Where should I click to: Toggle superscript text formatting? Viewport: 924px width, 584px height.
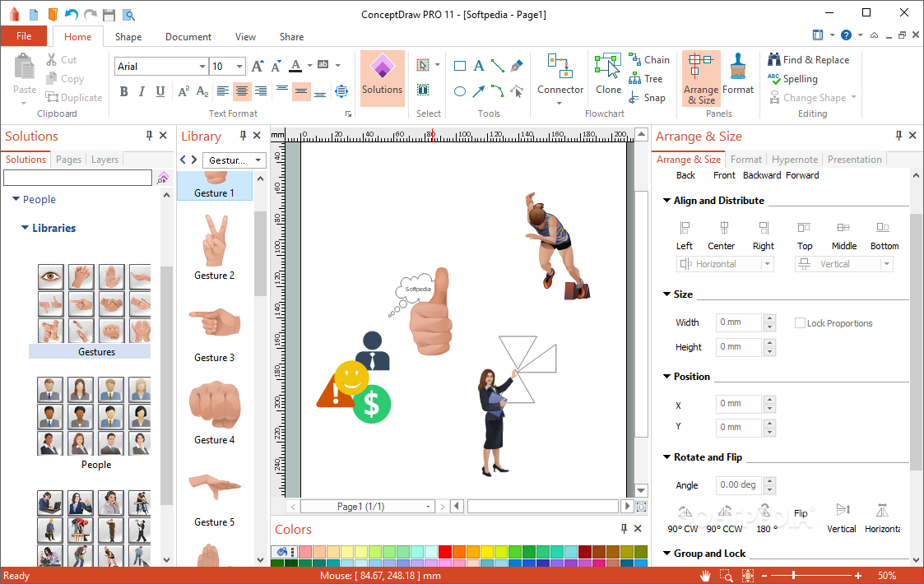(183, 91)
